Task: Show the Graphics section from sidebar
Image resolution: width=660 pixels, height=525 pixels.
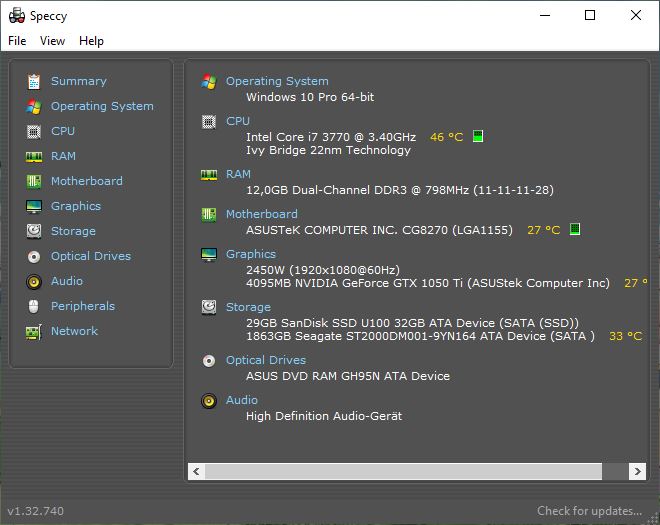Action: click(x=76, y=206)
